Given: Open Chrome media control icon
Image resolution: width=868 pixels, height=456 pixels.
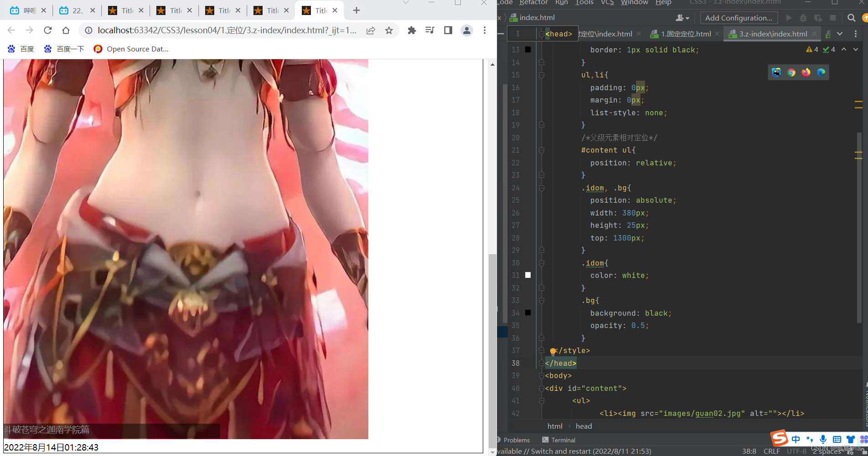Looking at the screenshot, I should [429, 31].
